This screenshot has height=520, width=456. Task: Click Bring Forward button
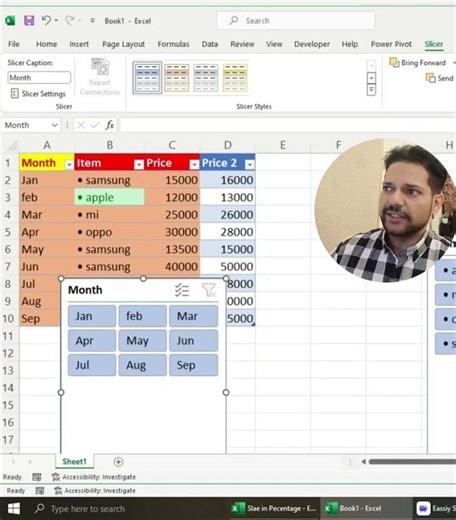[x=417, y=63]
